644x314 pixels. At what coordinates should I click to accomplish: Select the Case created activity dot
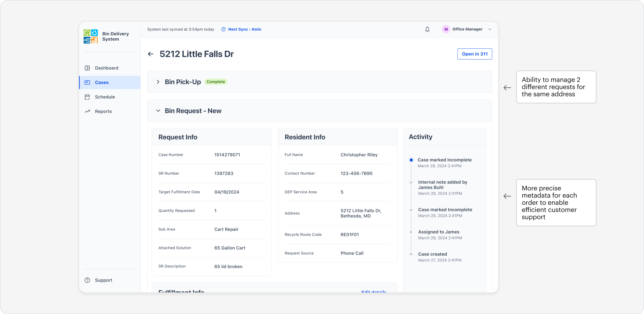411,254
